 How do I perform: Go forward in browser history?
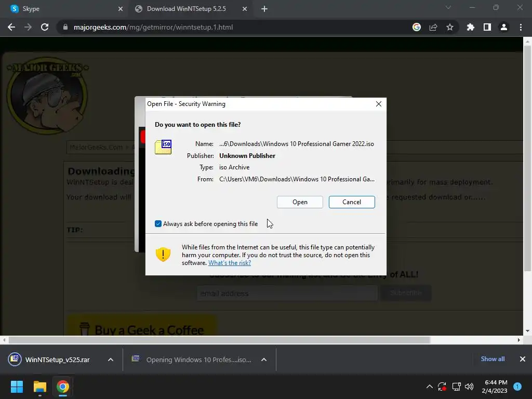point(28,27)
